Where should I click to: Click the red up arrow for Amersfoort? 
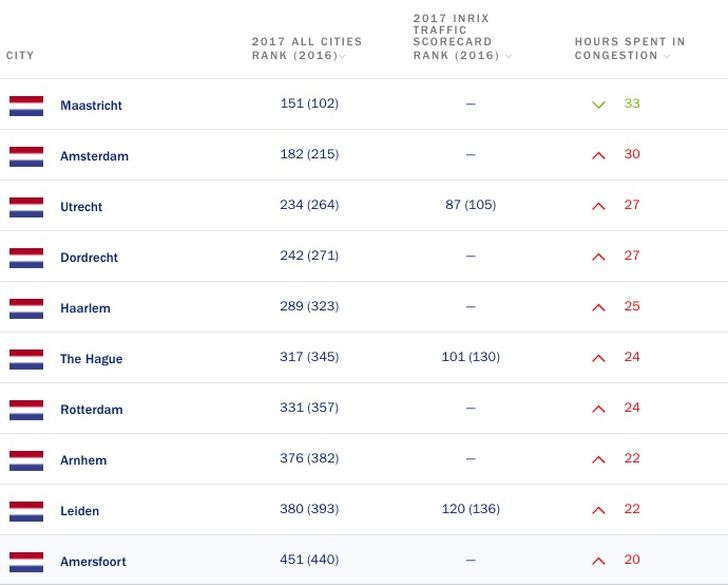pos(599,561)
